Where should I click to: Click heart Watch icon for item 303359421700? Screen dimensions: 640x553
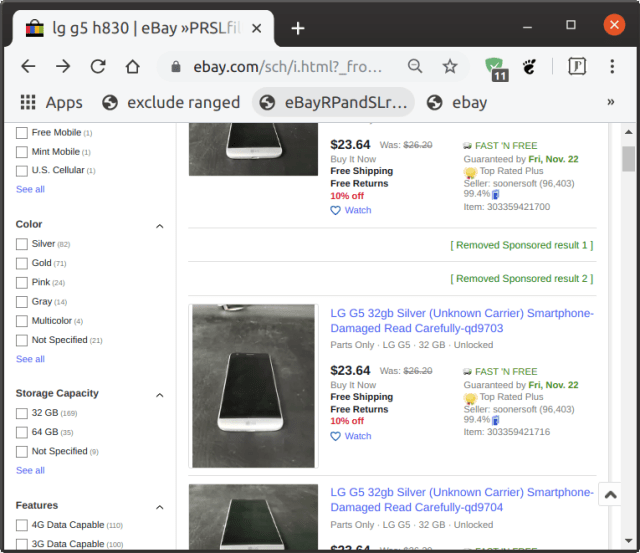(x=335, y=211)
